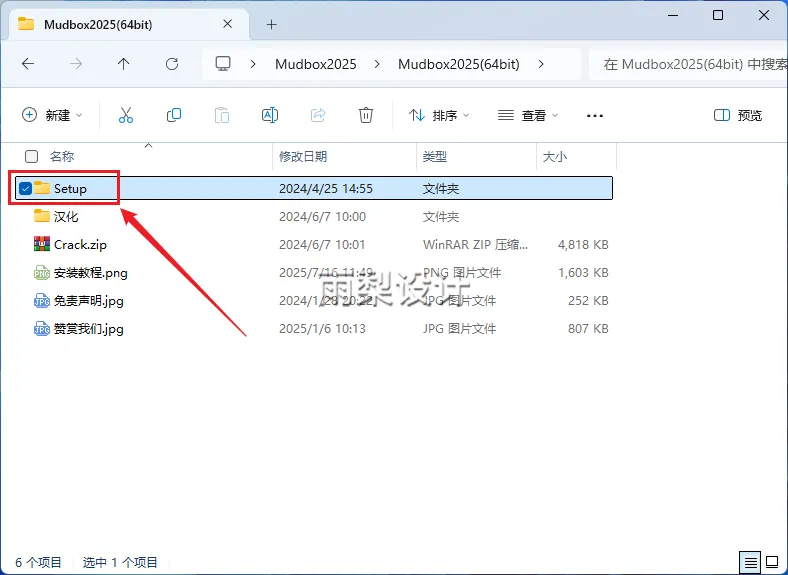Uncheck the Setup folder checkbox
This screenshot has width=788, height=575.
[x=25, y=188]
